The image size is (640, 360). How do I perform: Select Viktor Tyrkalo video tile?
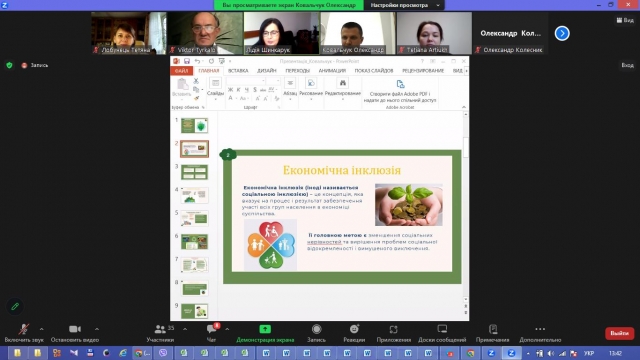[205, 33]
